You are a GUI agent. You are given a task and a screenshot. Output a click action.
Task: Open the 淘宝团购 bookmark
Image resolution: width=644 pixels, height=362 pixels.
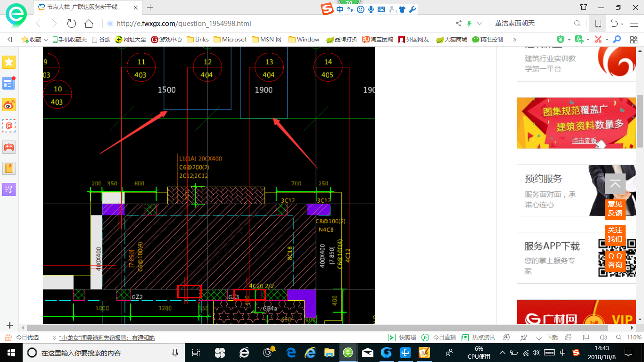(378, 40)
